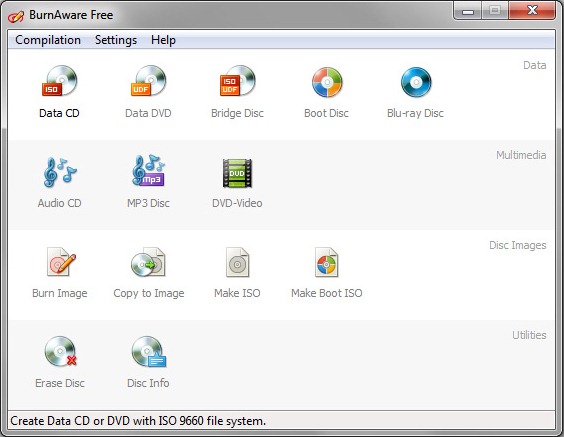564x437 pixels.
Task: Open the Erase Disc icon
Action: point(60,351)
